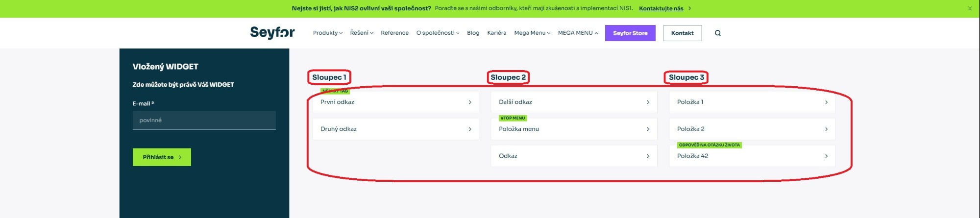Image resolution: width=980 pixels, height=218 pixels.
Task: Open the Mega Menu dropdown
Action: coord(532,33)
